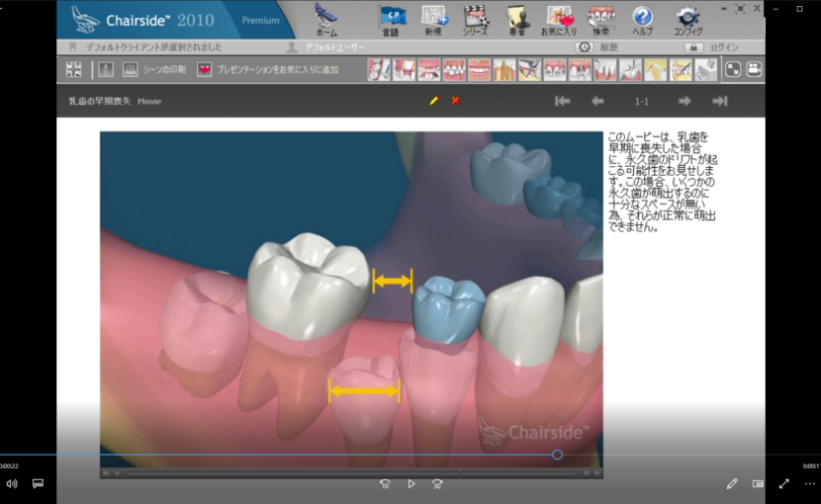Screen dimensions: 821x504
Task: Delete with the red X icon
Action: [456, 101]
